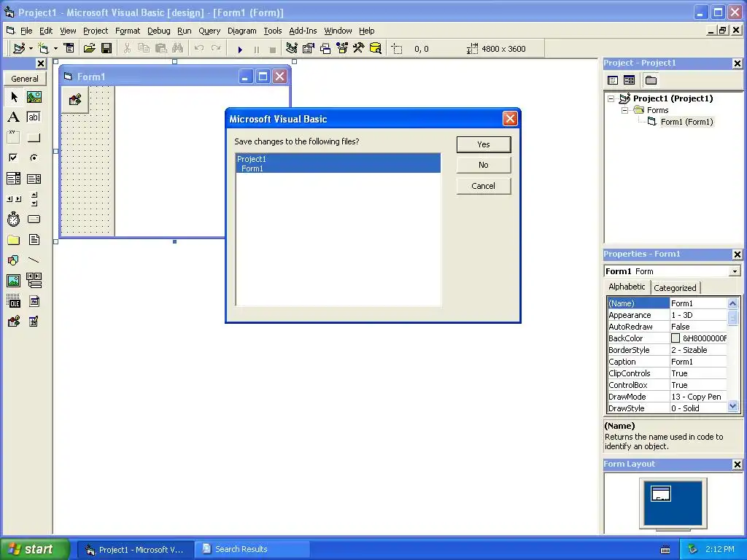747x560 pixels.
Task: Click No in the save dialog
Action: 484,165
